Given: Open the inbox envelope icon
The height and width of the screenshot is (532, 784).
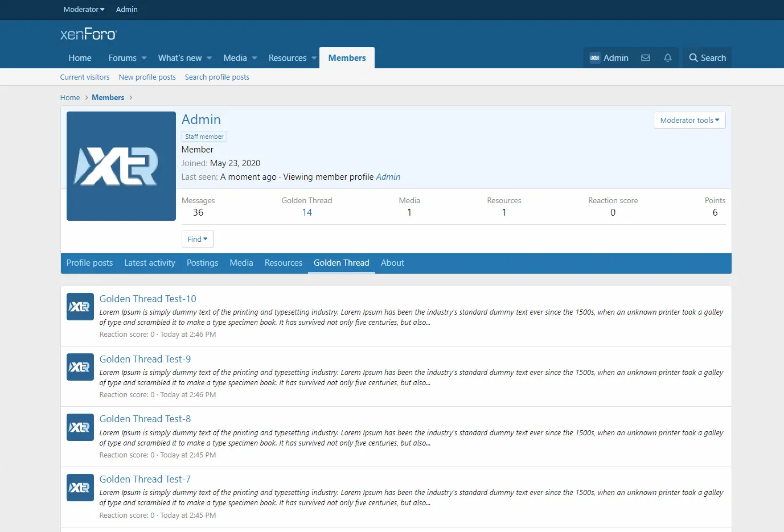Looking at the screenshot, I should 646,58.
